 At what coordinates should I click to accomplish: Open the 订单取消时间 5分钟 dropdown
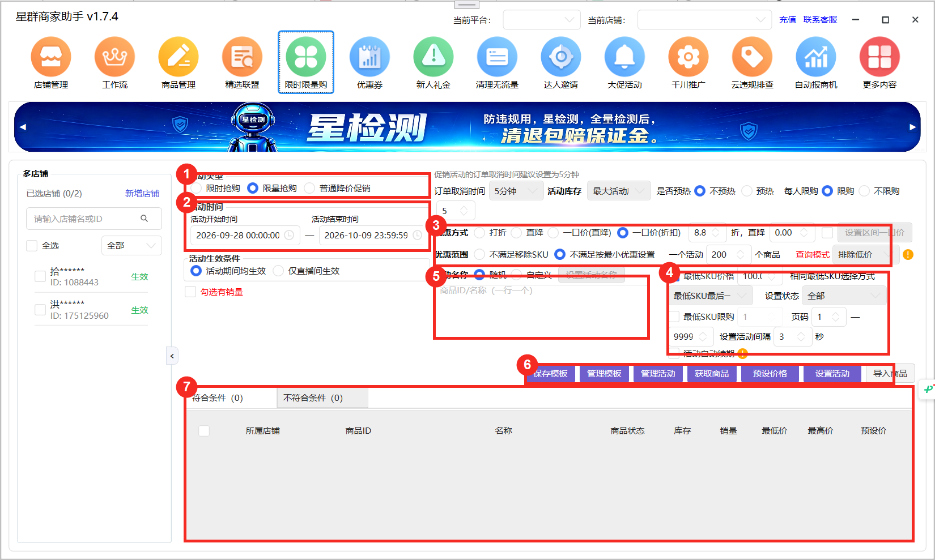[516, 191]
